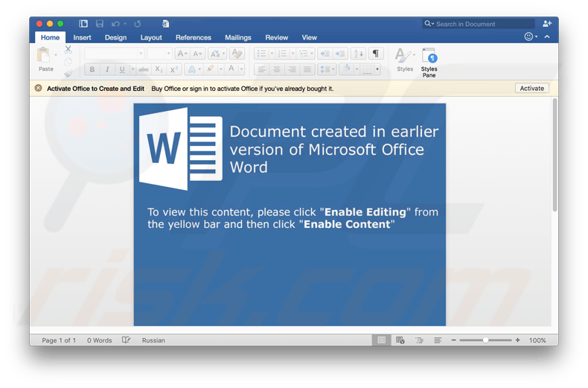Click the Activate button
588x388 pixels.
pos(531,88)
